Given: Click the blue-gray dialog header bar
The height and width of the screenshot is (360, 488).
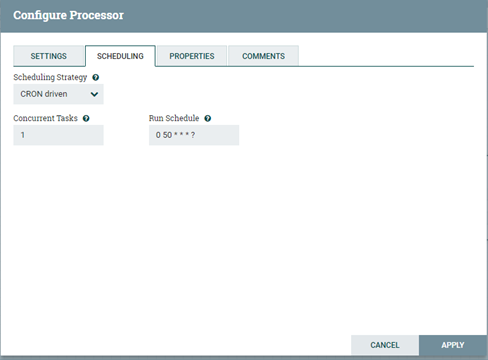Looking at the screenshot, I should 244,16.
